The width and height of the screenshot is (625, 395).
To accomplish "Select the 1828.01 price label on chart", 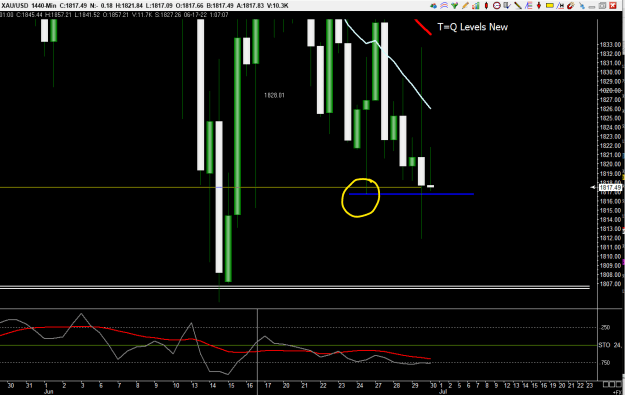I will point(274,95).
